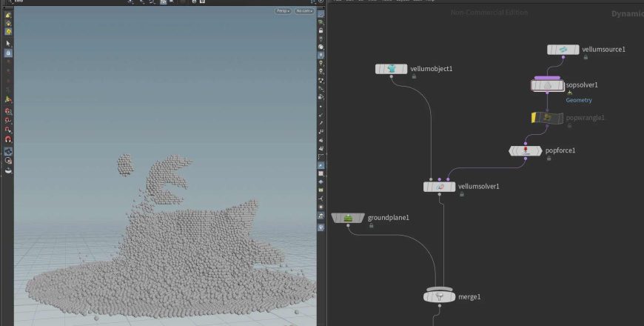Click the Geometry link under sopsolver1
This screenshot has height=326, width=644.
[x=579, y=100]
